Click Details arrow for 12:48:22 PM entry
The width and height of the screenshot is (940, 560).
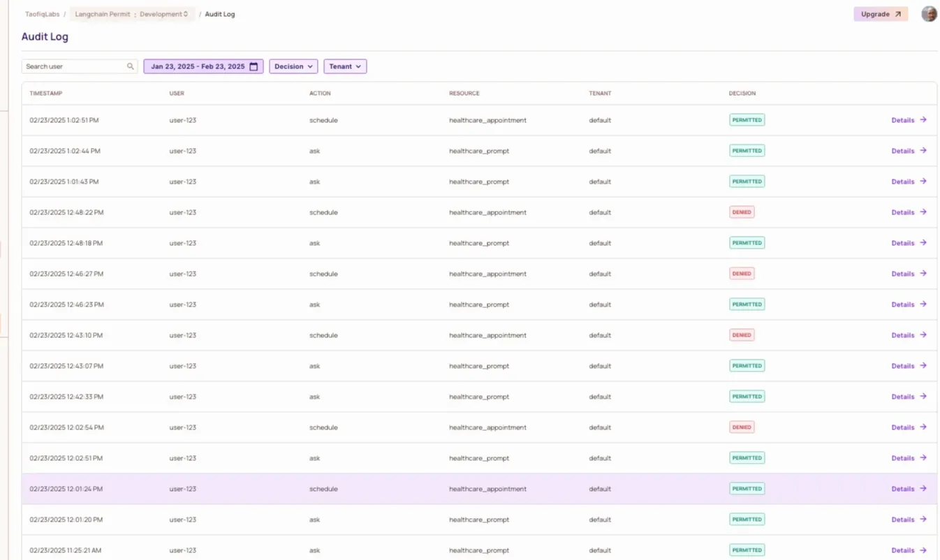(x=923, y=212)
